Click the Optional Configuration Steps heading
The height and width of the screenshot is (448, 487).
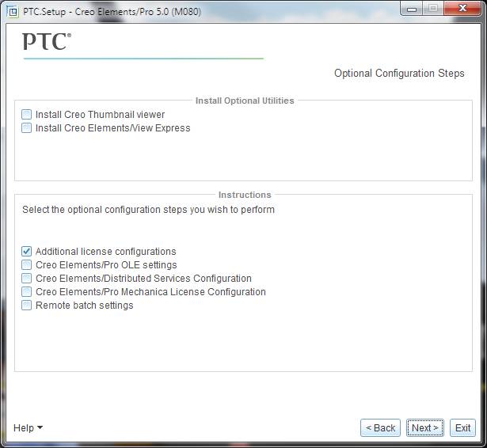399,74
